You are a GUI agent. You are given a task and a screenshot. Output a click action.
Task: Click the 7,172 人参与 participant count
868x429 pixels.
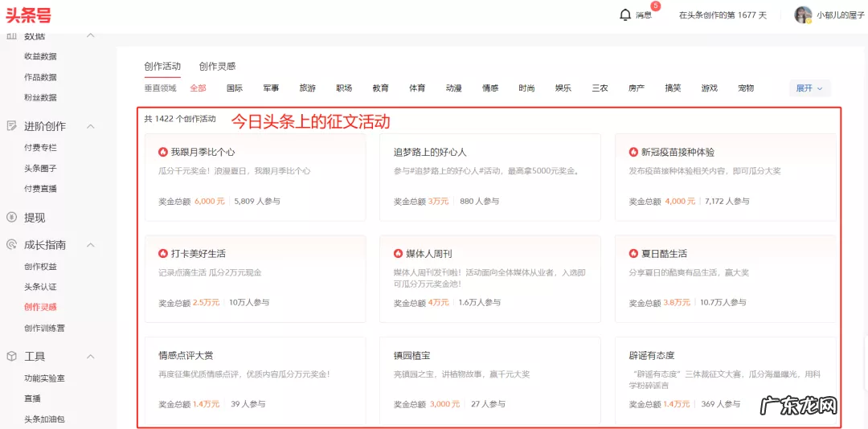pyautogui.click(x=727, y=201)
